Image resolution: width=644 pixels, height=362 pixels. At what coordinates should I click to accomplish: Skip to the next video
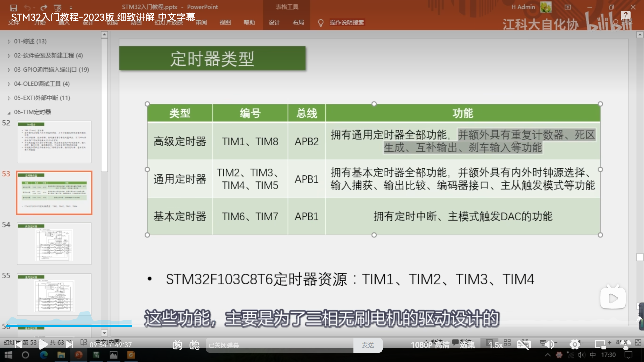pyautogui.click(x=69, y=345)
